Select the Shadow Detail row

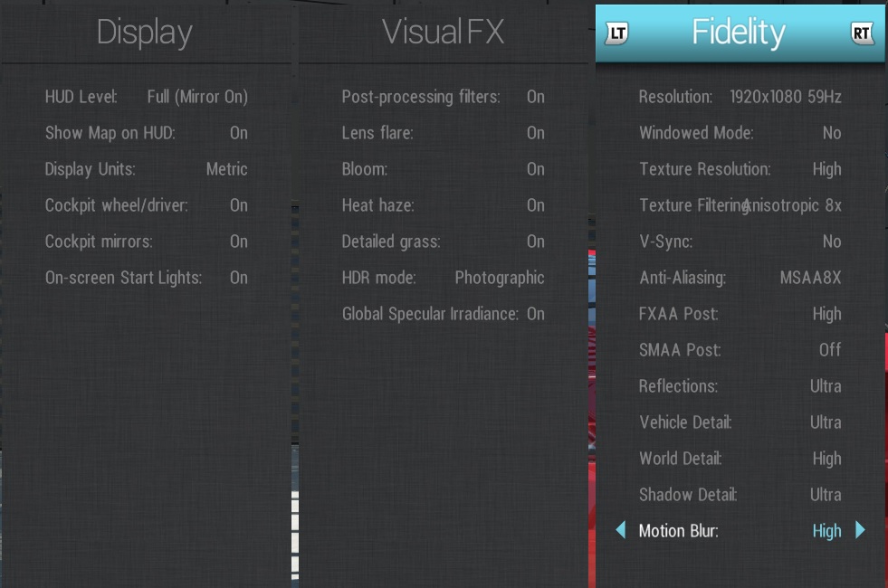tap(740, 495)
